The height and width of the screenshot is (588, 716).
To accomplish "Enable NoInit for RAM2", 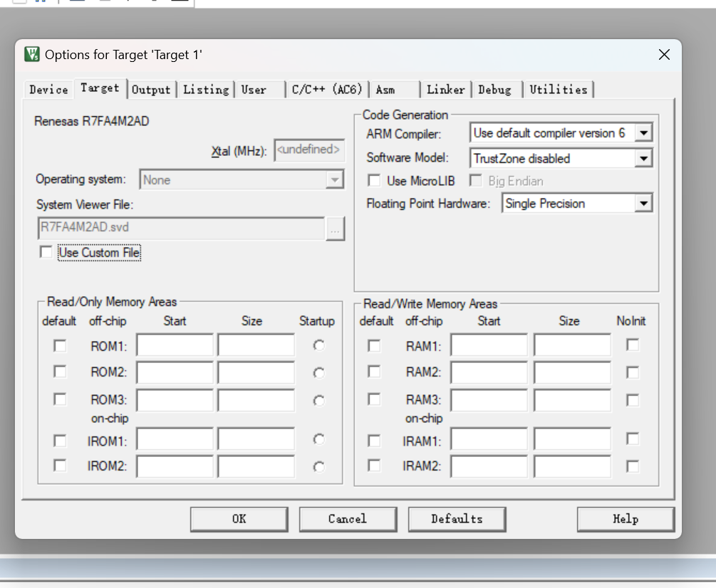I will 633,373.
